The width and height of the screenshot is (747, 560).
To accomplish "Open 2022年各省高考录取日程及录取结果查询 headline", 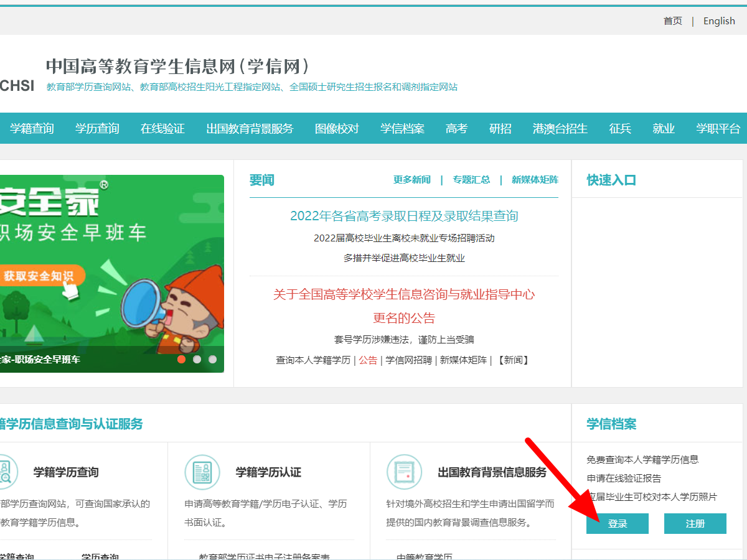I will click(x=404, y=216).
